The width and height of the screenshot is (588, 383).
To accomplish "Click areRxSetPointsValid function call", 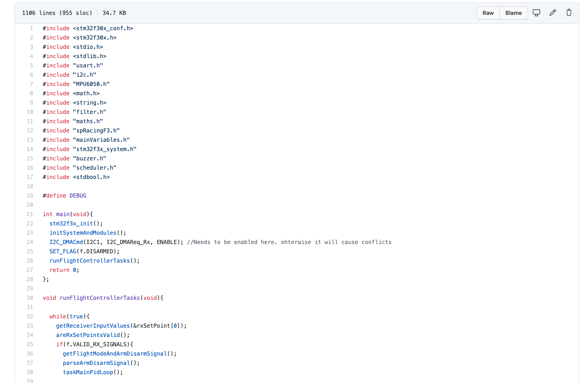I will [88, 335].
